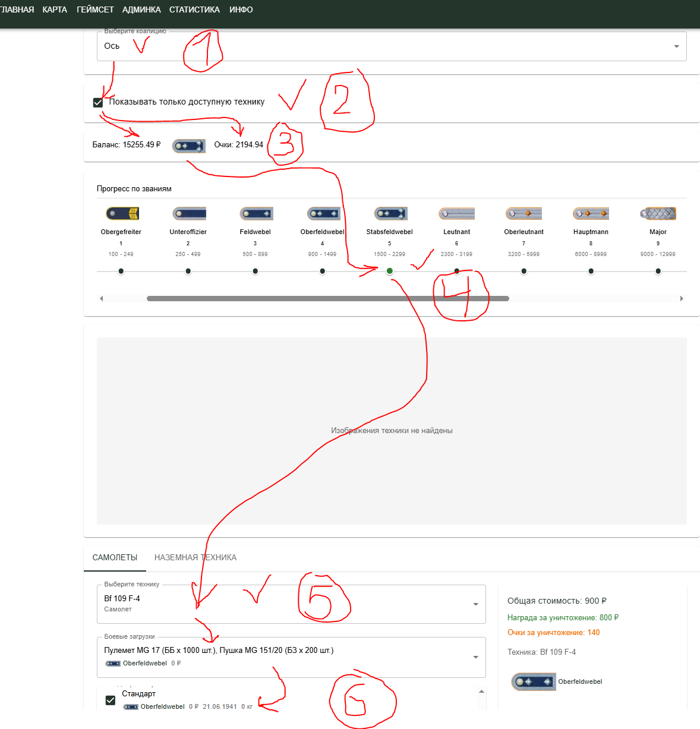The height and width of the screenshot is (729, 700).
Task: Select the Feldwebel rank badge
Action: [256, 213]
